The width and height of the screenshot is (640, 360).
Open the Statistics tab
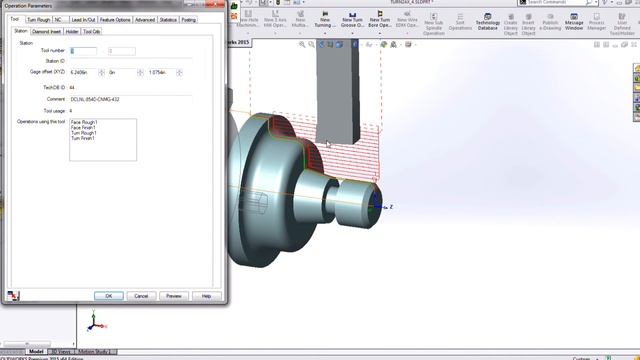click(x=168, y=20)
